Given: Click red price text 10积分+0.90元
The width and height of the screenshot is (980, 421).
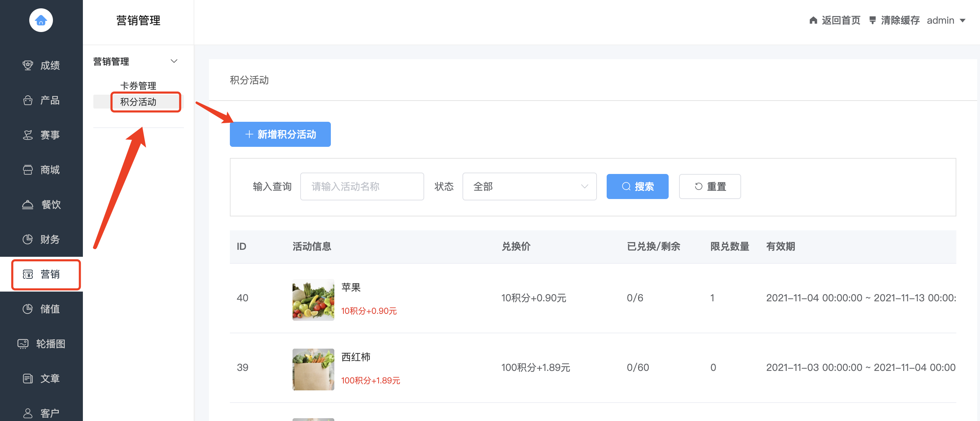Looking at the screenshot, I should (369, 311).
